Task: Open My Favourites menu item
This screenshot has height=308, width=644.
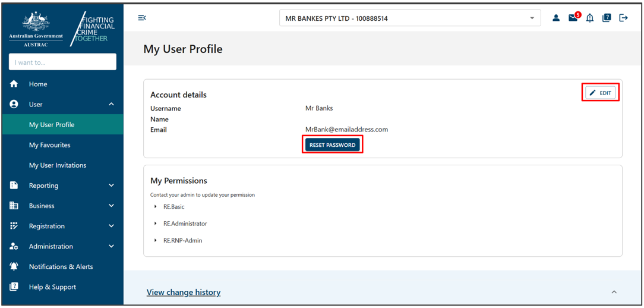Action: pos(62,144)
